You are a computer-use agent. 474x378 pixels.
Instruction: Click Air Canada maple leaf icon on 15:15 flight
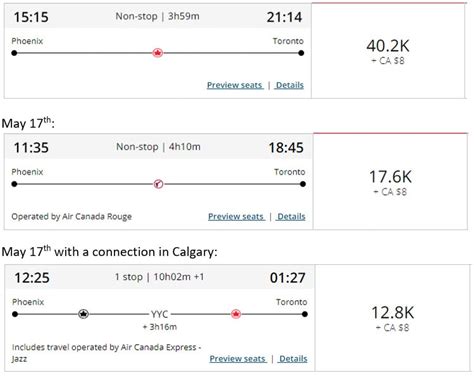click(158, 53)
